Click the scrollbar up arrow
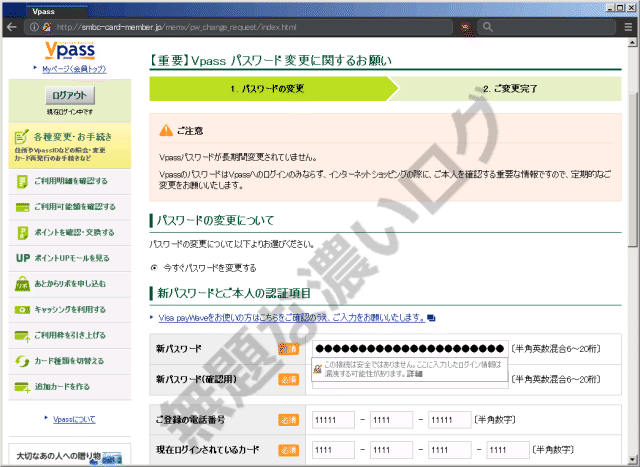 click(632, 42)
